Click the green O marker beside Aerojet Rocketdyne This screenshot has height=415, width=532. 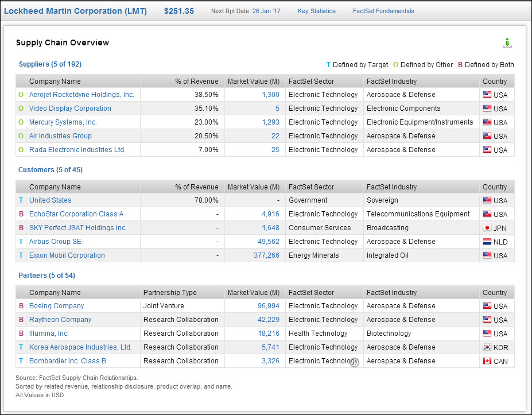click(x=21, y=95)
